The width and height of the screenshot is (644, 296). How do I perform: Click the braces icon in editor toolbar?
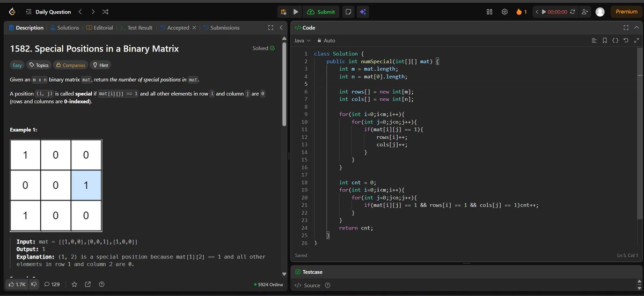pyautogui.click(x=616, y=40)
